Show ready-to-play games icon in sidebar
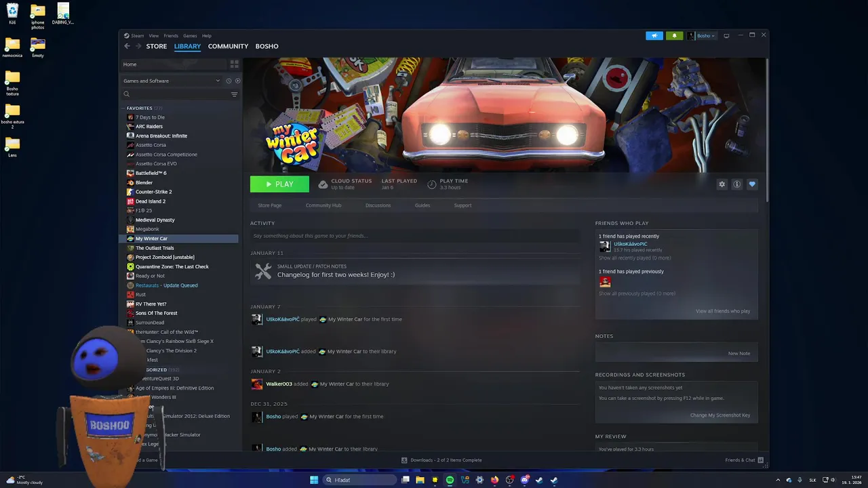The height and width of the screenshot is (488, 868). click(237, 81)
